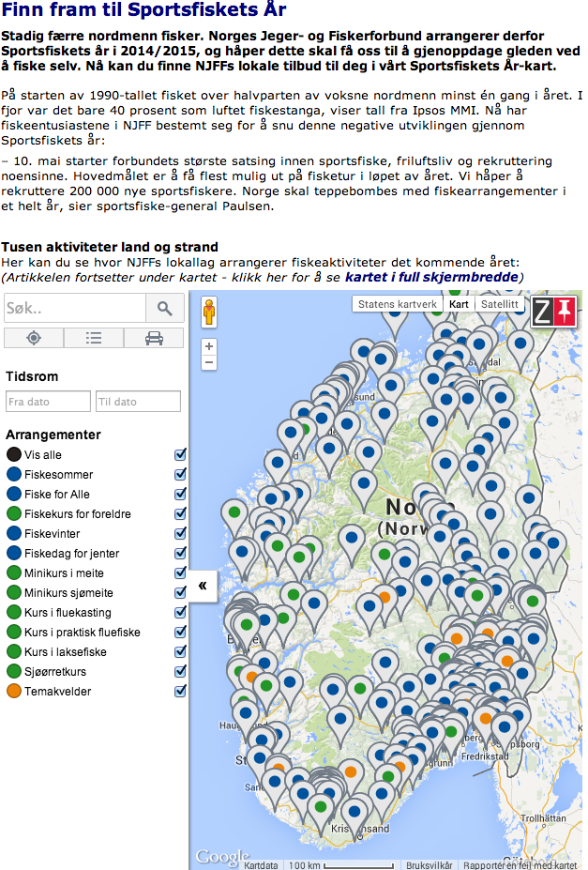
Task: Click green Kurs i praktisk fluefiske circle
Action: pyautogui.click(x=14, y=632)
